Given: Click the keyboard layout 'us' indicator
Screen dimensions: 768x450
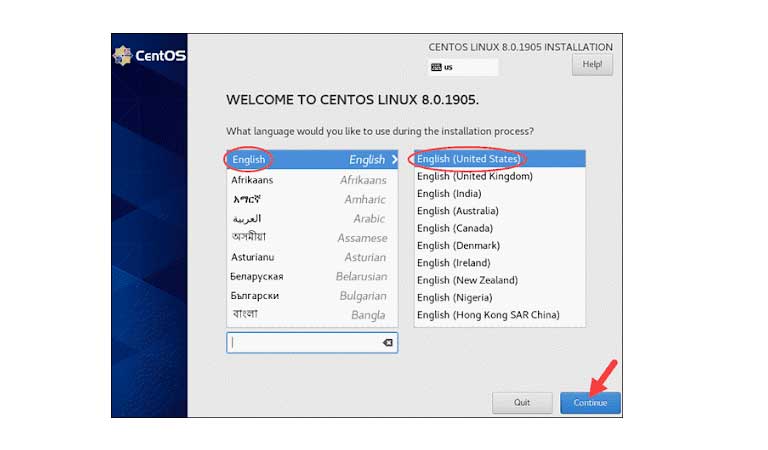Looking at the screenshot, I should pos(463,67).
